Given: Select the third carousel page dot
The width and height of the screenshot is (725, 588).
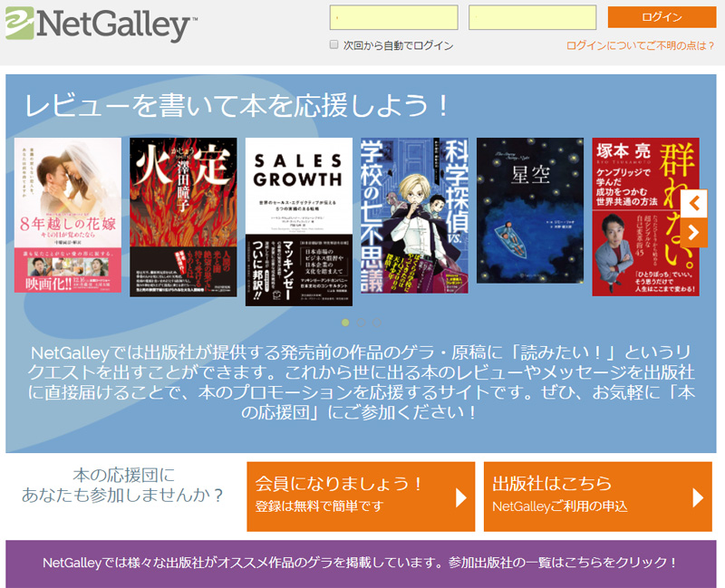Looking at the screenshot, I should pos(377,323).
